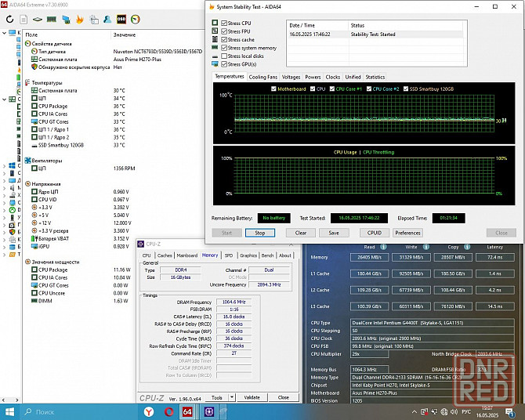Open CPU-Z Tools dropdown arrow
This screenshot has height=420, width=525.
(x=232, y=397)
